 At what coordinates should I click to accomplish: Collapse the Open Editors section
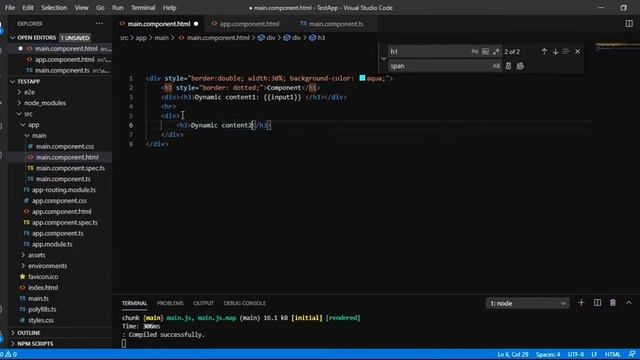(x=13, y=38)
